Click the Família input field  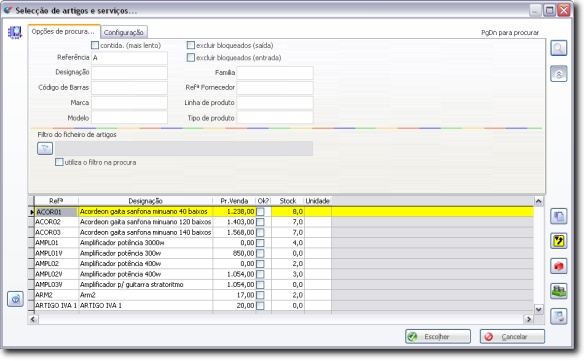click(275, 73)
